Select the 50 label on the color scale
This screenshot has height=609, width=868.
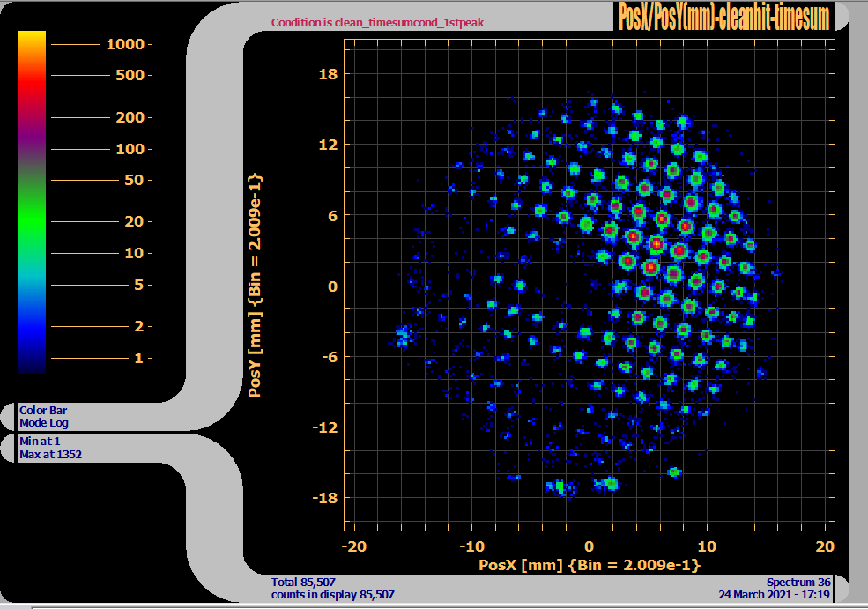(135, 181)
